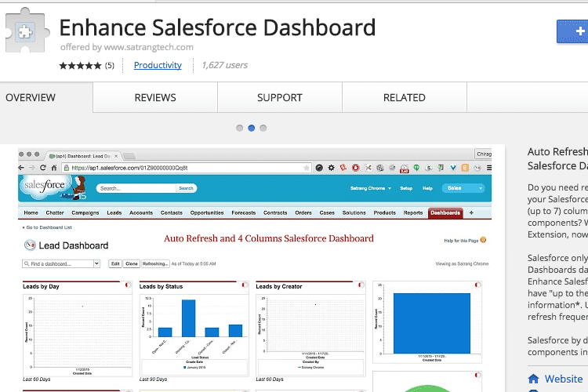Click the orange E extension icon in the toolbar
Image resolution: width=588 pixels, height=392 pixels.
pyautogui.click(x=465, y=168)
